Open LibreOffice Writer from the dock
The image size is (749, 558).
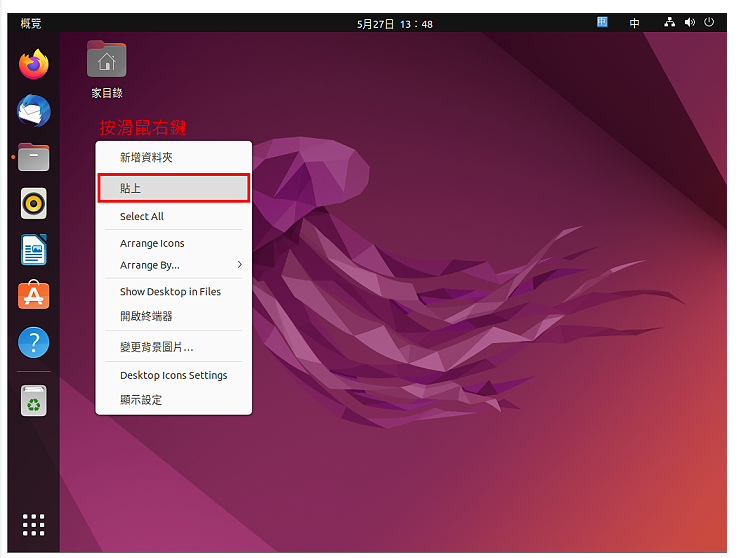tap(33, 249)
